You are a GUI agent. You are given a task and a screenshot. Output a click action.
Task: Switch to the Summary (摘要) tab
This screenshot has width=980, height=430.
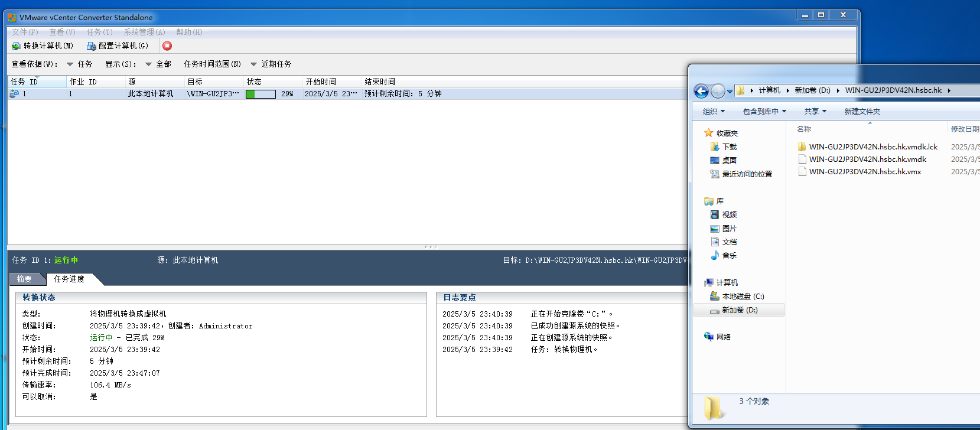tap(25, 279)
